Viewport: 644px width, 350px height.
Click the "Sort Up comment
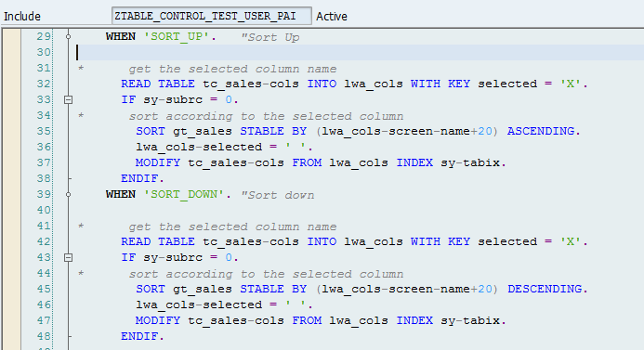point(270,37)
